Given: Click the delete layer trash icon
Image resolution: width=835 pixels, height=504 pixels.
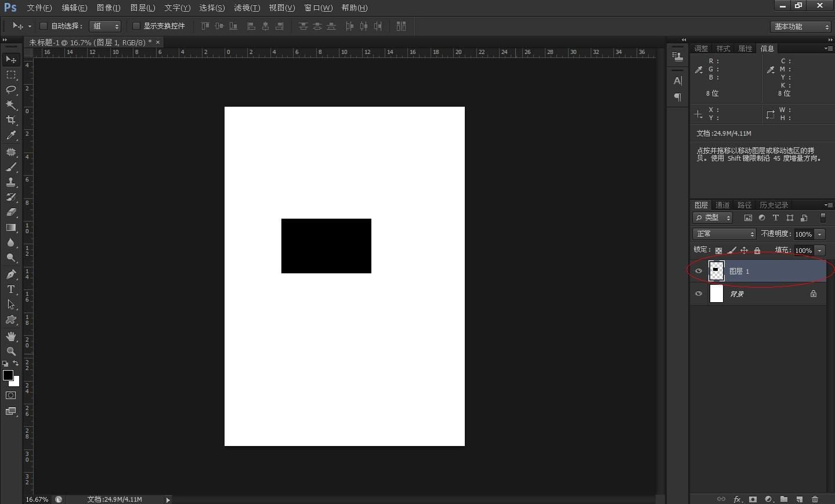Looking at the screenshot, I should pyautogui.click(x=815, y=499).
